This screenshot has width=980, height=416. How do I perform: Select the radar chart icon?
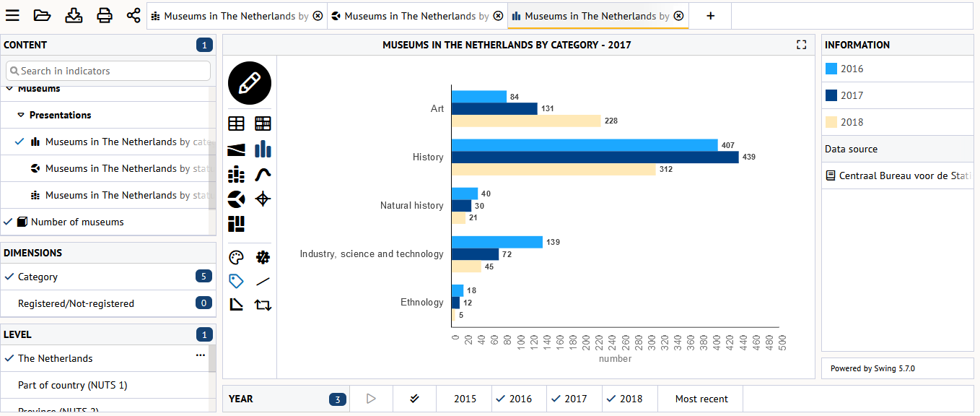263,199
